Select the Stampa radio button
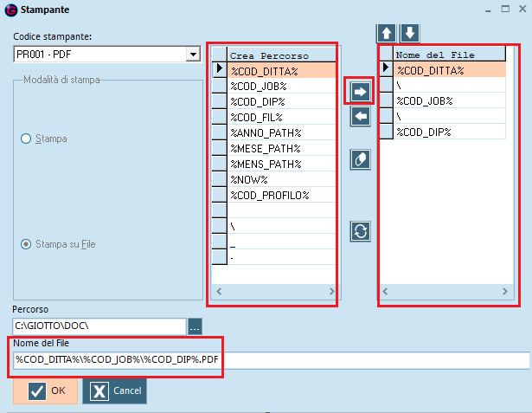 pyautogui.click(x=26, y=139)
